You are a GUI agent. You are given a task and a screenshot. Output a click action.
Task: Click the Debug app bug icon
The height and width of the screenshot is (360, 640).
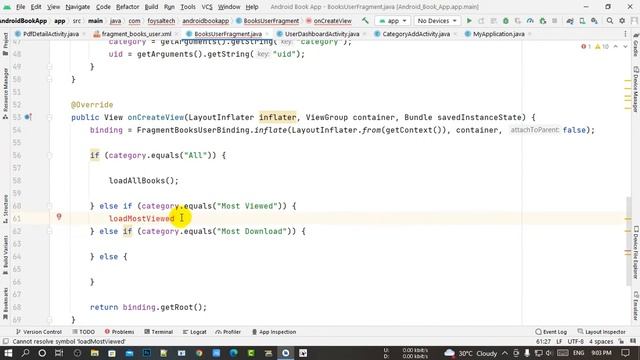point(506,21)
